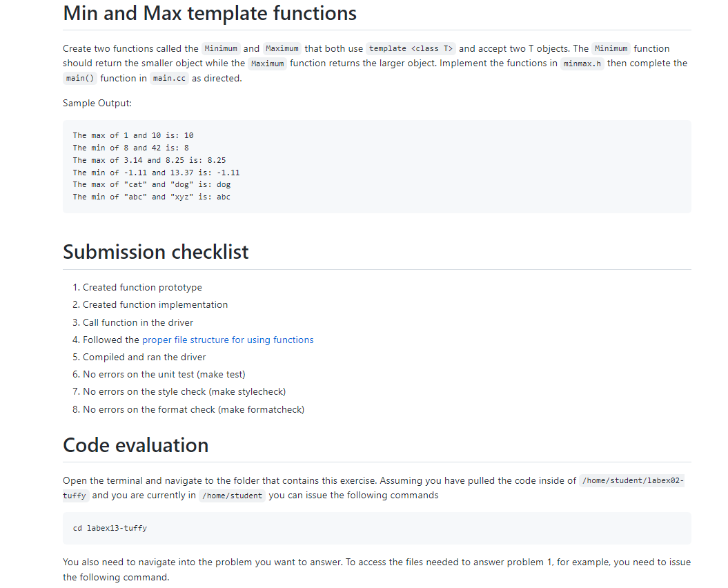Click the minmax.h file reference
The height and width of the screenshot is (588, 728).
click(582, 63)
